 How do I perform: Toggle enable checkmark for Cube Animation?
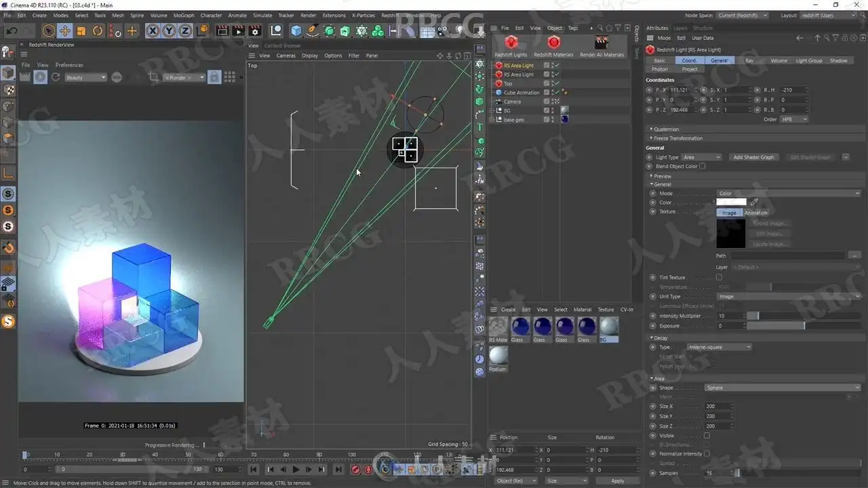click(557, 93)
